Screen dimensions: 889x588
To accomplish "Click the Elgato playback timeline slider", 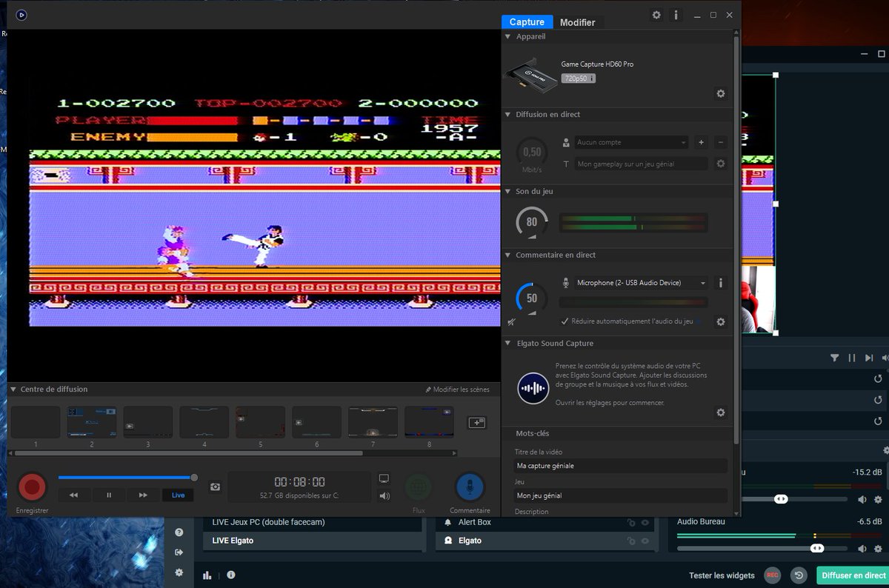I will point(127,478).
